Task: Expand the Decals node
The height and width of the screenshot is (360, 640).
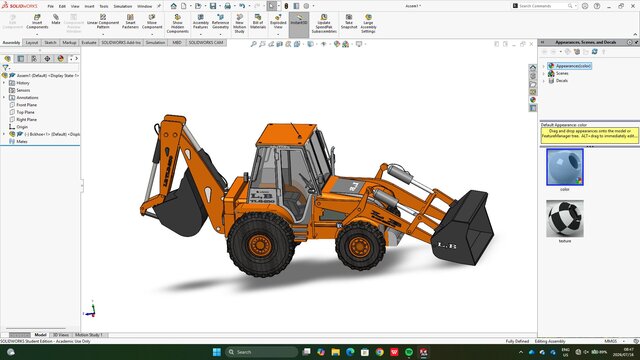Action: click(544, 81)
